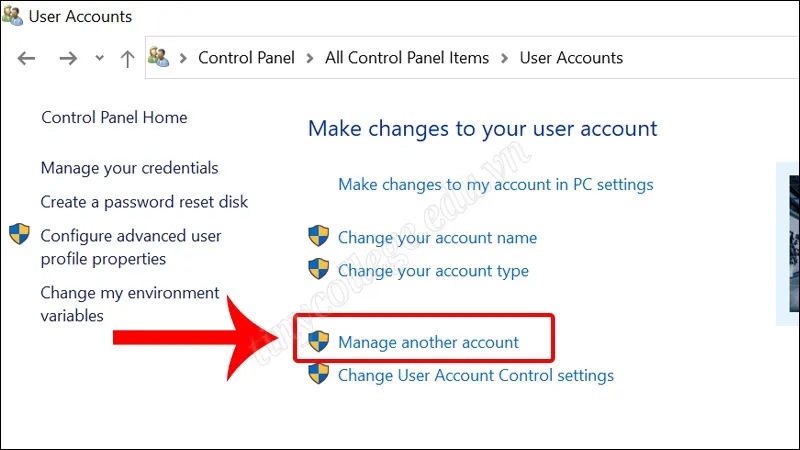Click the User Accounts title bar icon
The height and width of the screenshot is (450, 800).
pyautogui.click(x=12, y=16)
